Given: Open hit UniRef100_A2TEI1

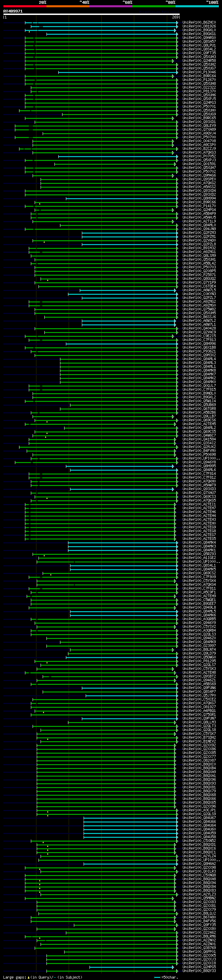Looking at the screenshot, I should [199, 504].
